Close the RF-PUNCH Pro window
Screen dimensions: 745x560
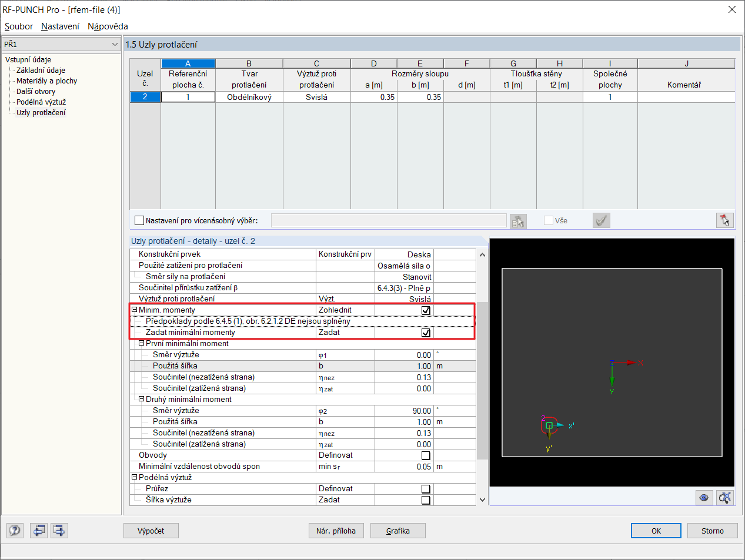[x=732, y=9]
